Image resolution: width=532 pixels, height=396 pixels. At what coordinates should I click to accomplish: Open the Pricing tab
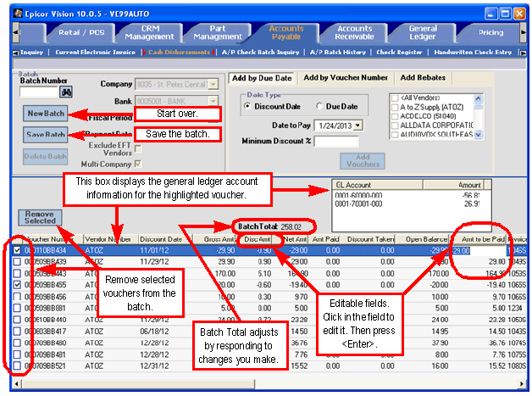coord(491,32)
